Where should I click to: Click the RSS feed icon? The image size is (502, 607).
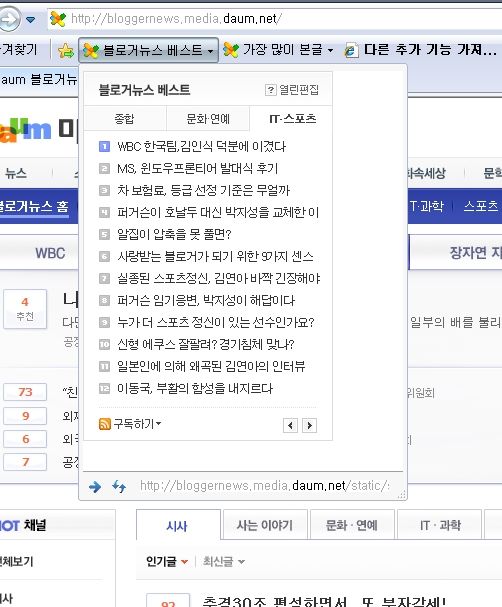105,424
